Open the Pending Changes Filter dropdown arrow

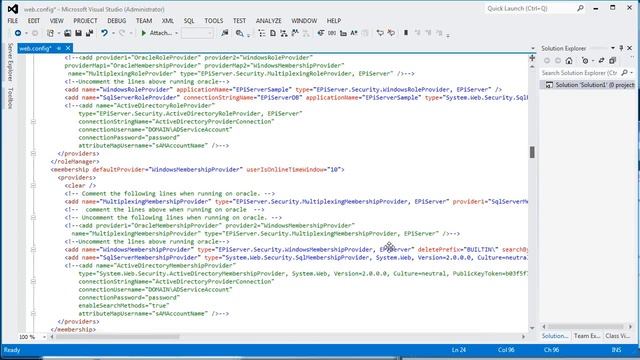592,61
